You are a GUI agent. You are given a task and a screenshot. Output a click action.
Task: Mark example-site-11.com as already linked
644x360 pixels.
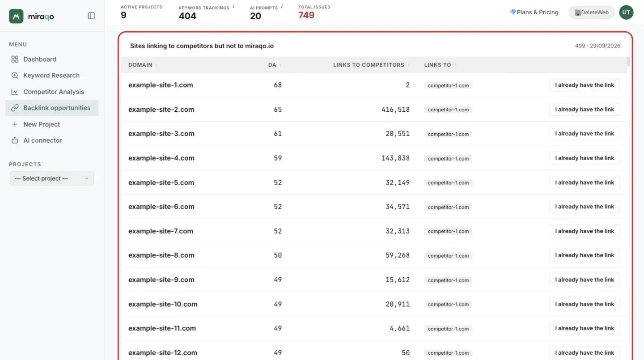pos(585,328)
